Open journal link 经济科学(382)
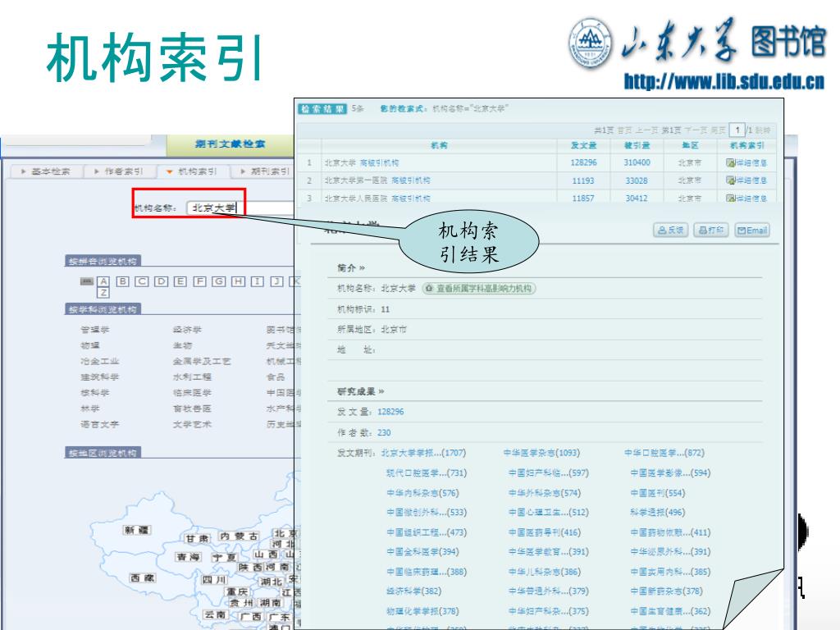This screenshot has height=630, width=840. pyautogui.click(x=413, y=591)
